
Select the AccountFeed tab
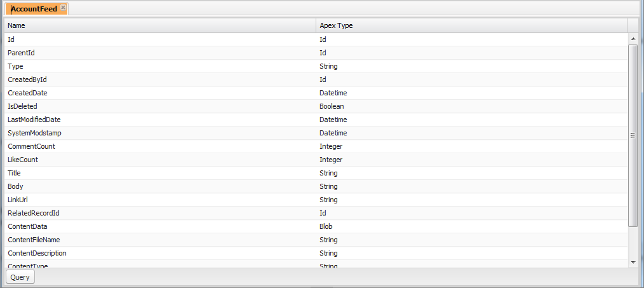(37, 9)
